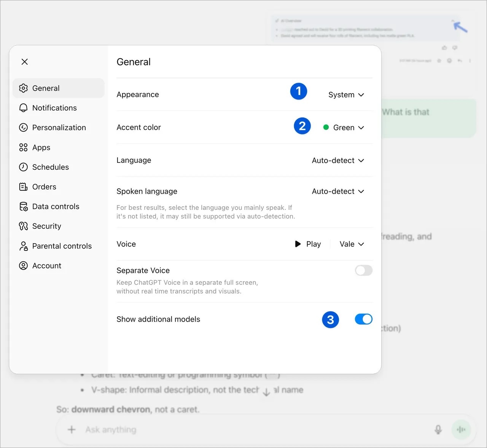Click the Notifications bell icon in sidebar
The width and height of the screenshot is (487, 448).
tap(23, 108)
